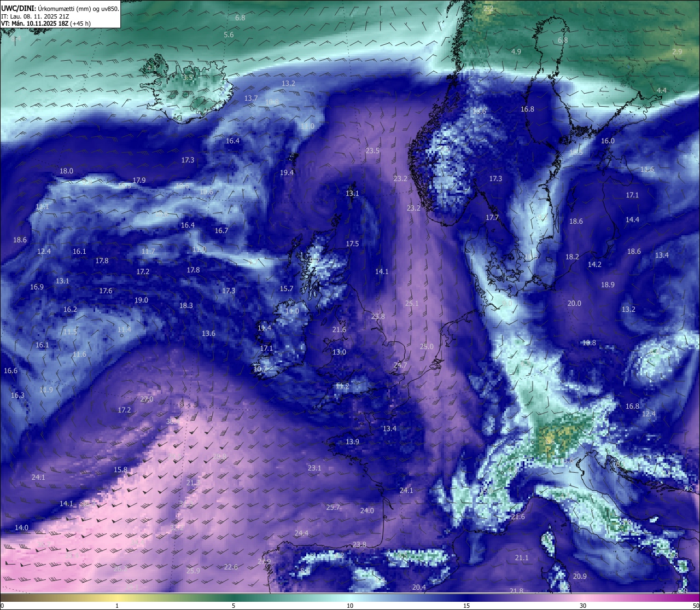Select the 23.5 value label
This screenshot has height=610, width=700.
pyautogui.click(x=372, y=150)
